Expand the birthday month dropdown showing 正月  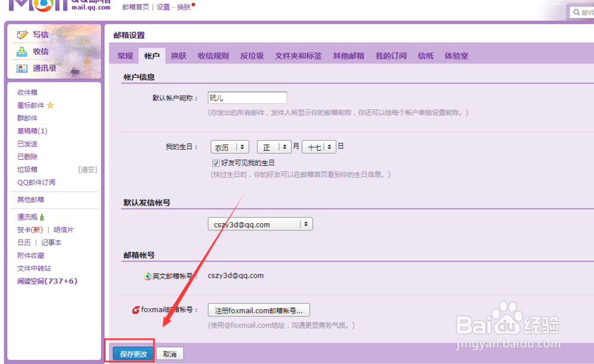tap(274, 146)
